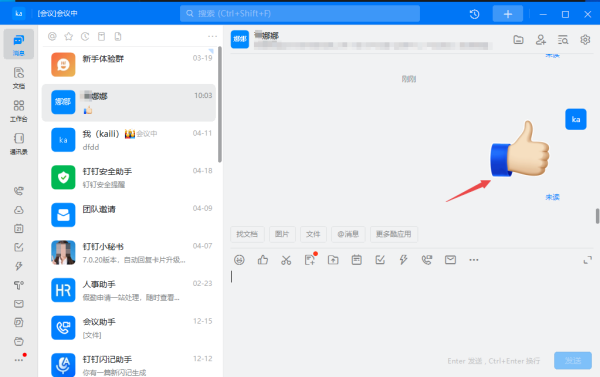Click the lightning DING icon in message toolbar
The width and height of the screenshot is (600, 377).
tap(403, 260)
